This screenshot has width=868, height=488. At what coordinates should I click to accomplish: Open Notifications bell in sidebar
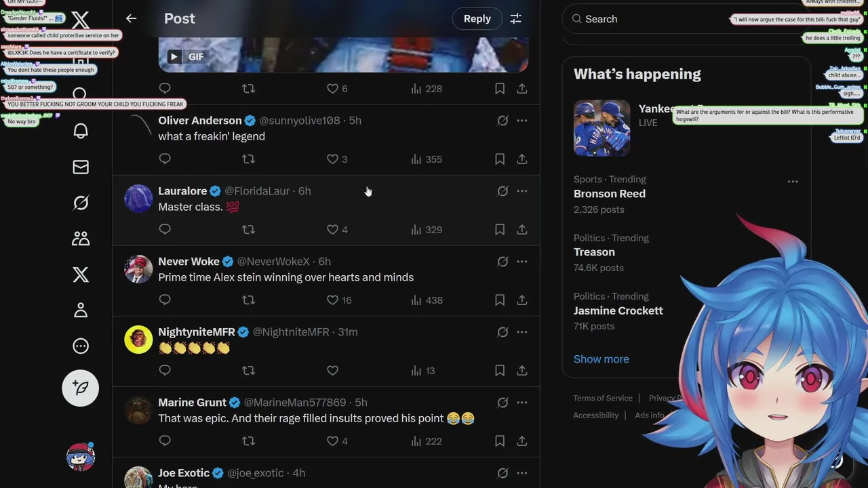[81, 131]
